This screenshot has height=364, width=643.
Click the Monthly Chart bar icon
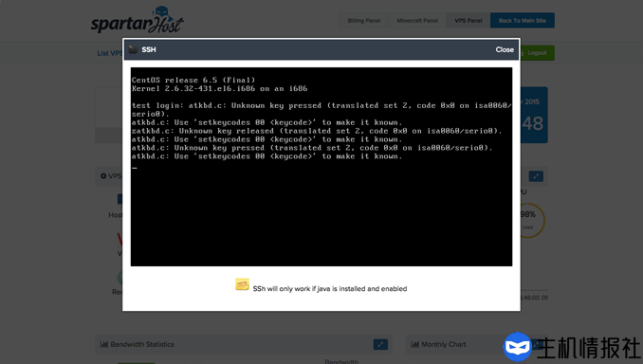point(415,344)
